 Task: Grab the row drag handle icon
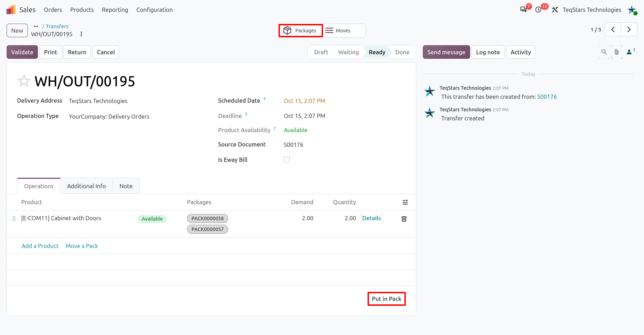point(14,219)
